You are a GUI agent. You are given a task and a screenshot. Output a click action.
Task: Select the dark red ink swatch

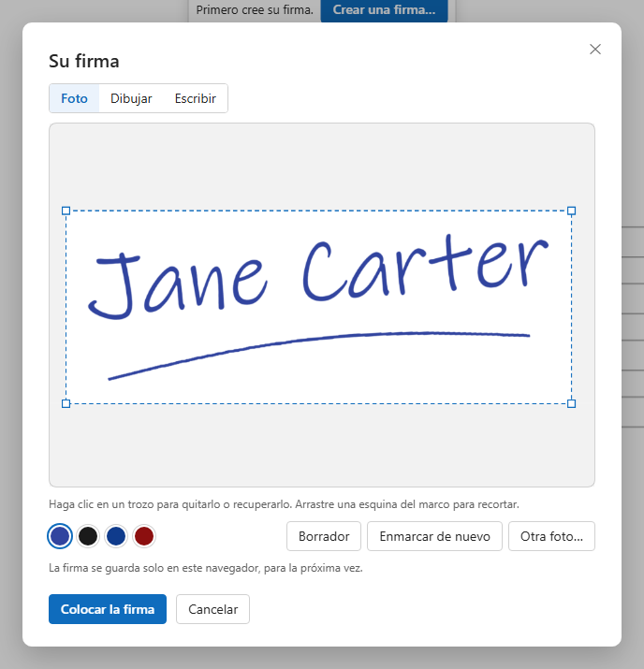click(144, 536)
